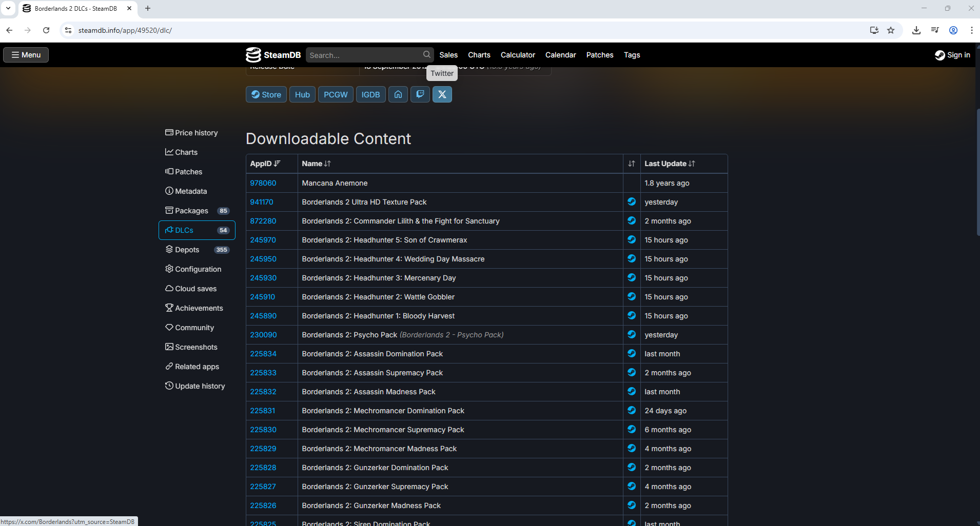Click Steam icon for Wedding Day Massacre
980x526 pixels.
pyautogui.click(x=632, y=259)
